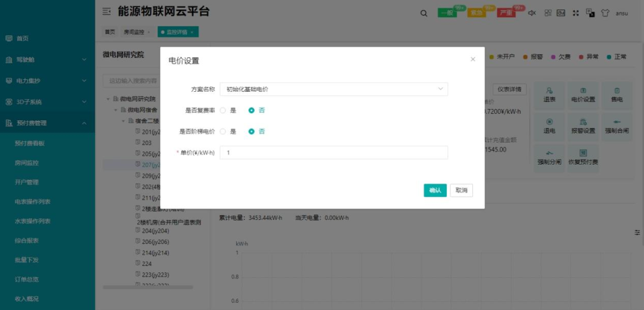Image resolution: width=644 pixels, height=310 pixels.
Task: Select room 203 in the tree
Action: point(147,143)
